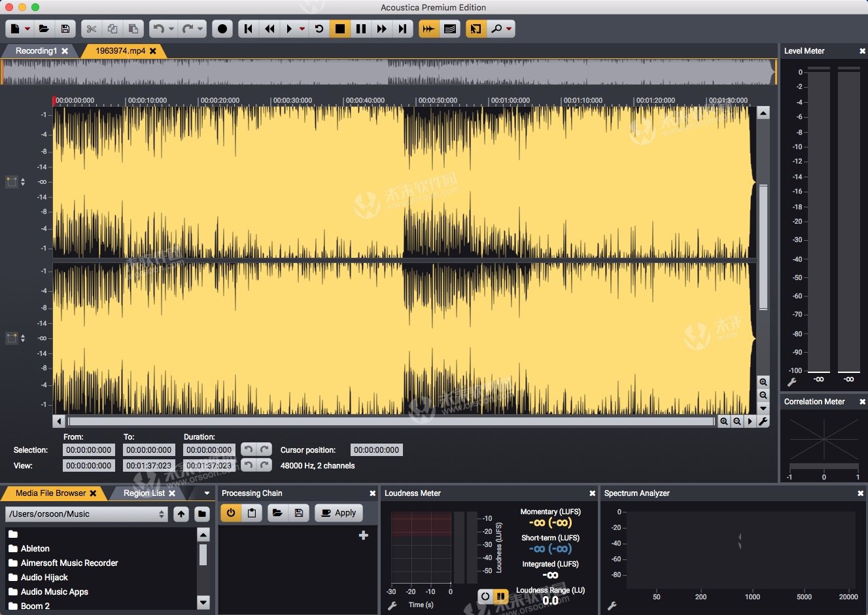Save the file with the floppy disk icon
The width and height of the screenshot is (868, 615).
click(65, 29)
